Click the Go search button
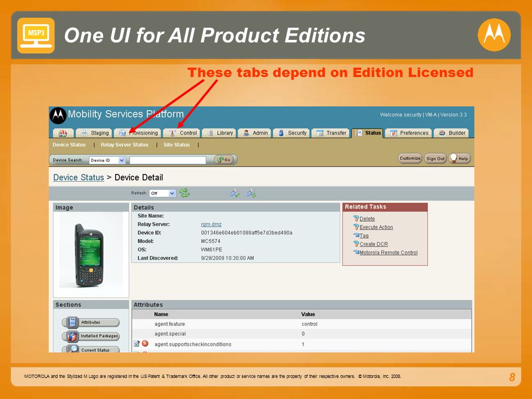The image size is (532, 399). click(224, 160)
